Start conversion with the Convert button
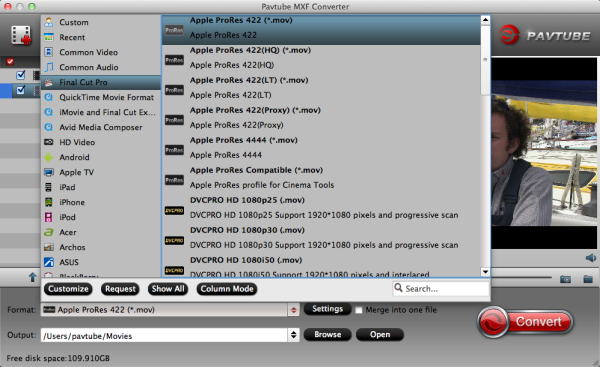The image size is (600, 367). point(525,322)
